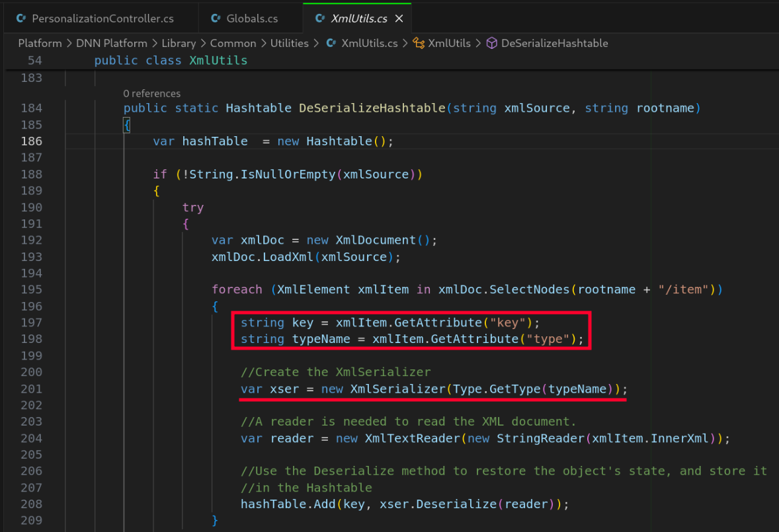Screen dimensions: 779x532
Task: Expand the Utilities breadcrumb segment
Action: tap(289, 43)
